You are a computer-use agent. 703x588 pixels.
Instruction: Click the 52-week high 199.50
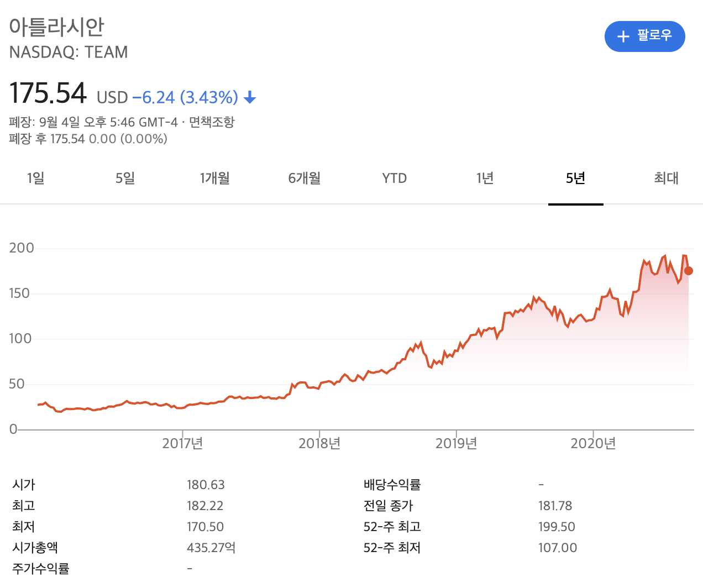pos(557,527)
